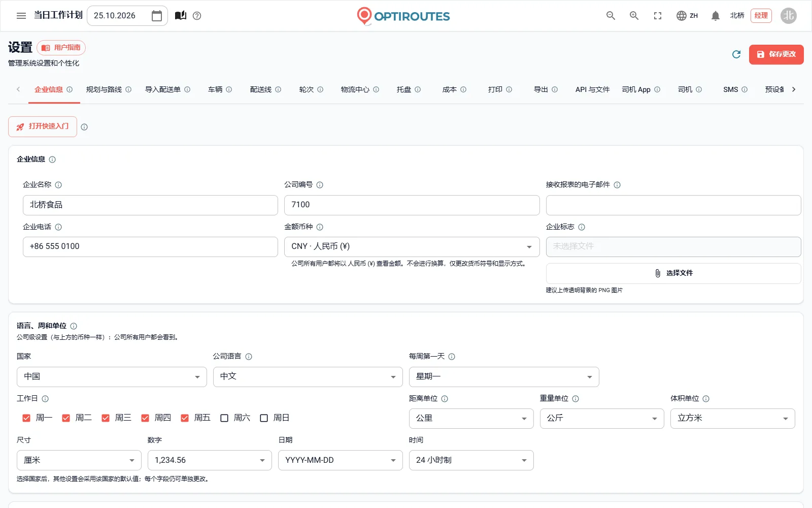812x508 pixels.
Task: Click the 选择文件 upload button
Action: [x=673, y=273]
